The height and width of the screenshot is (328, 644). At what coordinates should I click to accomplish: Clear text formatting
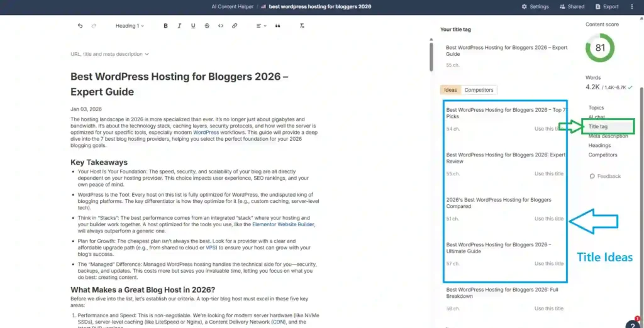tap(302, 26)
